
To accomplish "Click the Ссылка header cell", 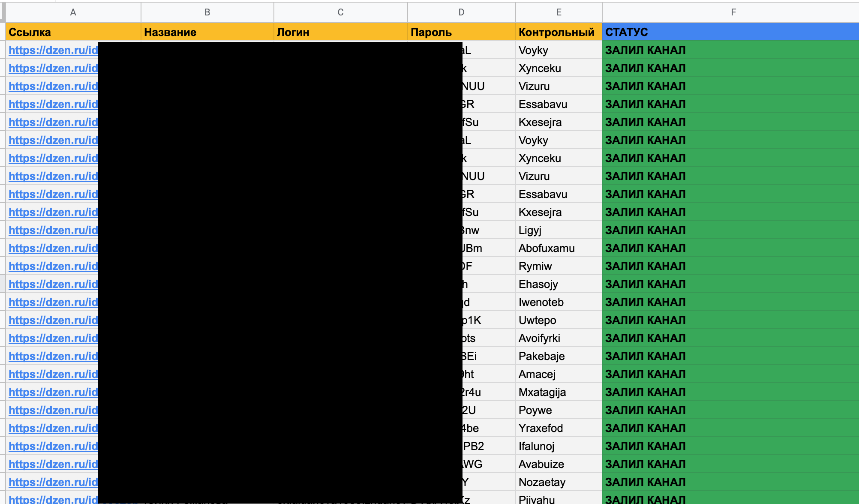I will 73,32.
